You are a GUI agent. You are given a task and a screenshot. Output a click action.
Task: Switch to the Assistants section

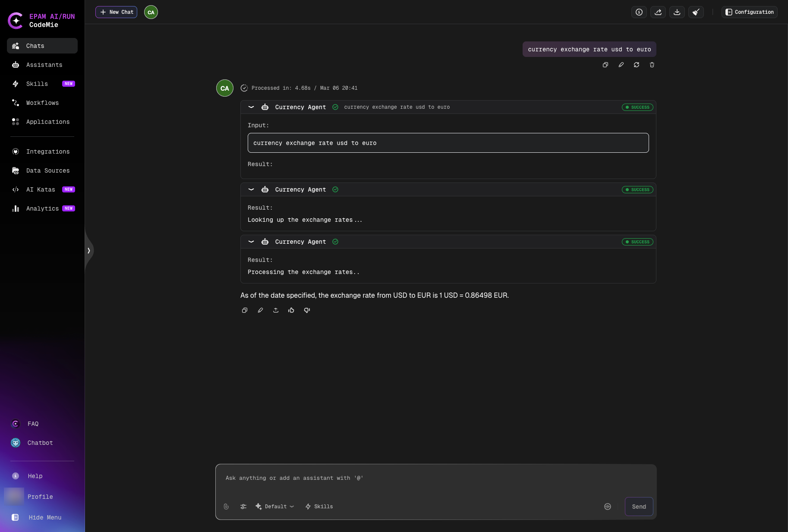pos(44,65)
